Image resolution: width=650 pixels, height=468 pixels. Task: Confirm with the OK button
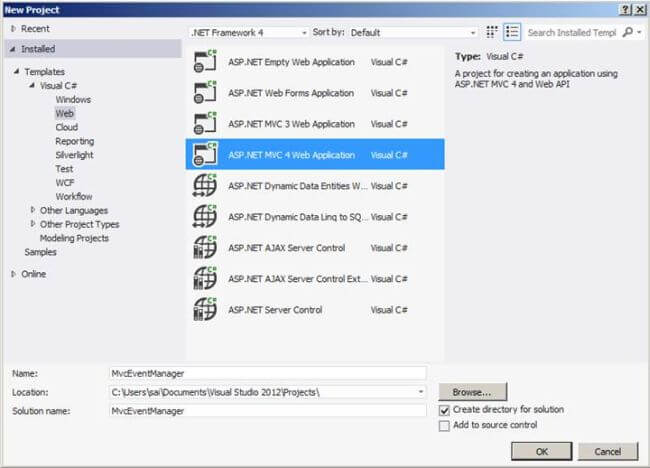542,451
